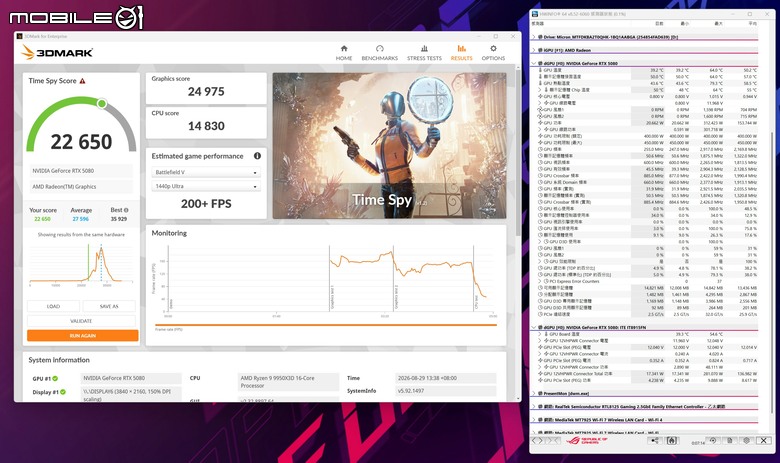Click the score distribution chart under Your score
The image size is (780, 463).
[82, 264]
